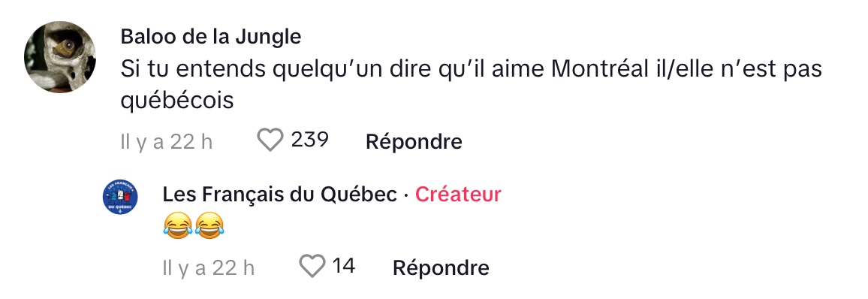Click the pink Créateur badge
This screenshot has height=299, width=868.
point(458,195)
